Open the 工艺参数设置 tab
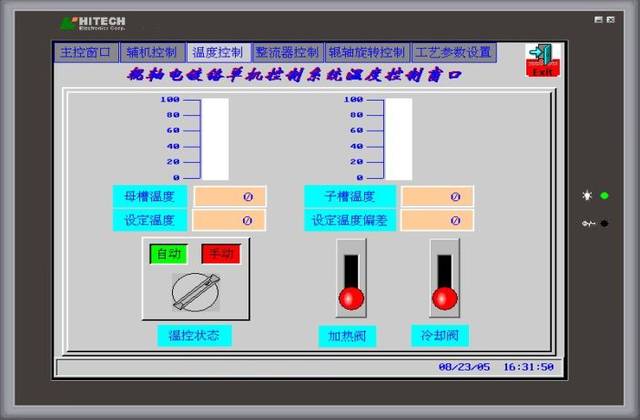 [x=453, y=52]
